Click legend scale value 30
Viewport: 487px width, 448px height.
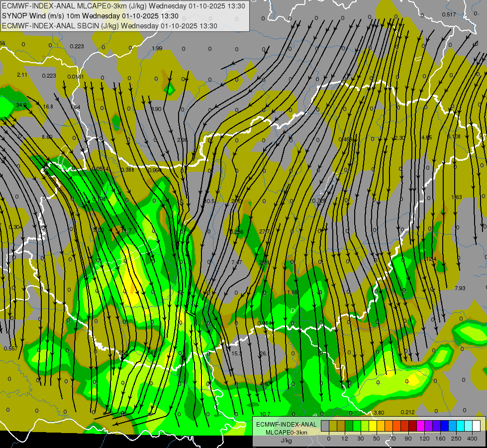point(361,439)
